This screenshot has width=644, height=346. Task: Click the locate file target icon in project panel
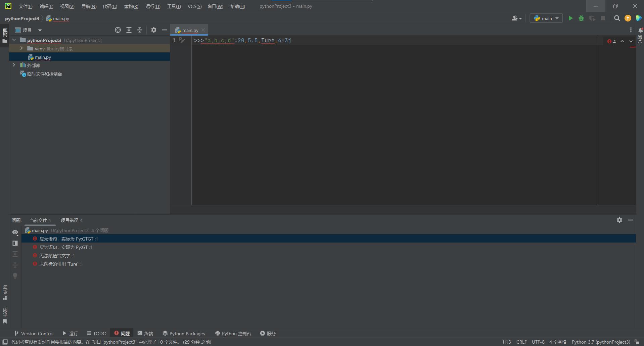pos(118,30)
